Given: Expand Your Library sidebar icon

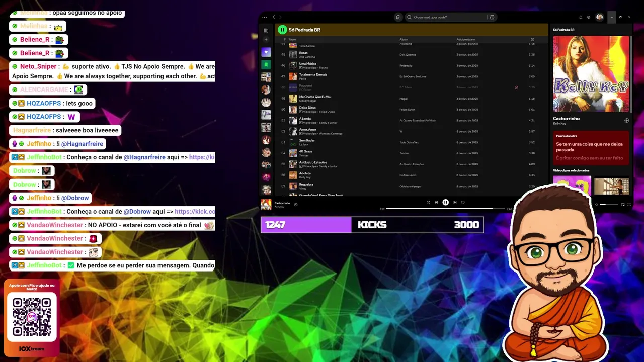Looking at the screenshot, I should pyautogui.click(x=266, y=30).
